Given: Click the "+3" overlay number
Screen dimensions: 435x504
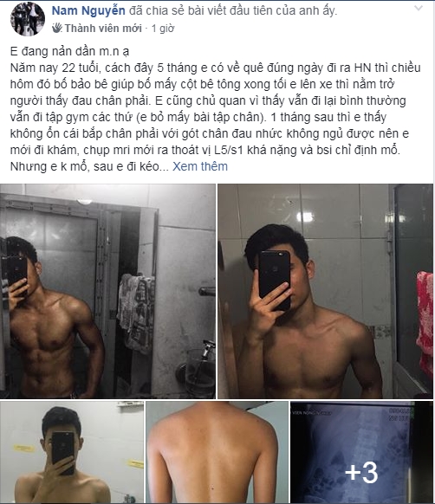Looking at the screenshot, I should tap(361, 473).
